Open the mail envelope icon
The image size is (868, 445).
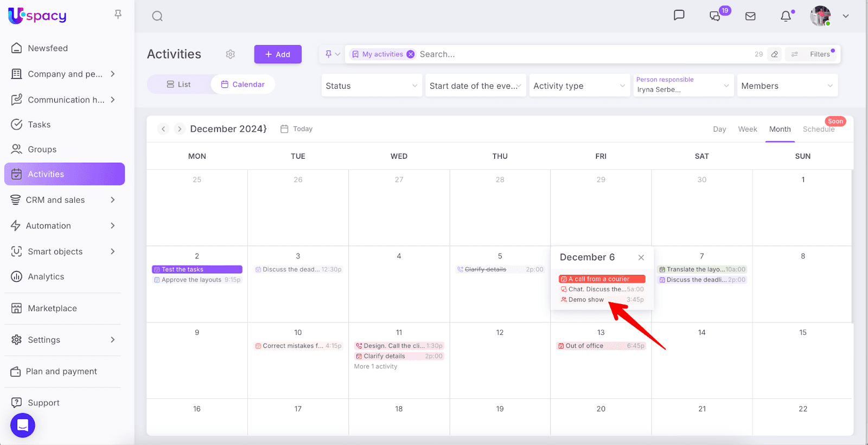click(x=750, y=16)
